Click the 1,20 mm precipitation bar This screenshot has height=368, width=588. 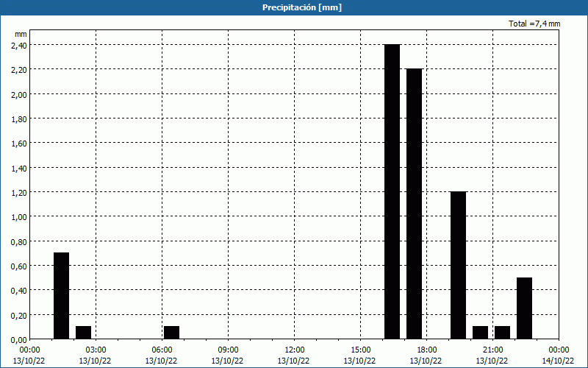pyautogui.click(x=458, y=266)
